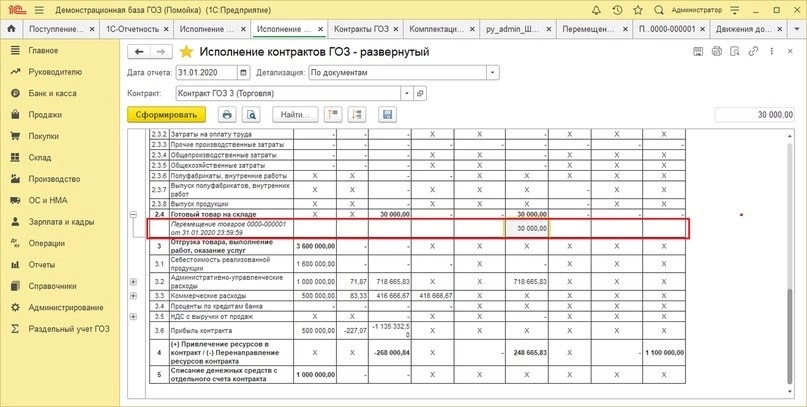
Task: Open print preview toolbar button
Action: pos(251,115)
